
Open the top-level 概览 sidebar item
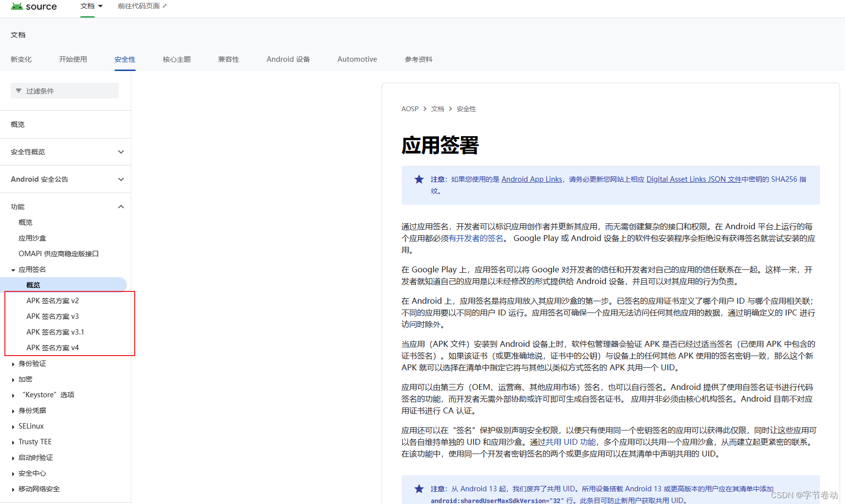18,124
